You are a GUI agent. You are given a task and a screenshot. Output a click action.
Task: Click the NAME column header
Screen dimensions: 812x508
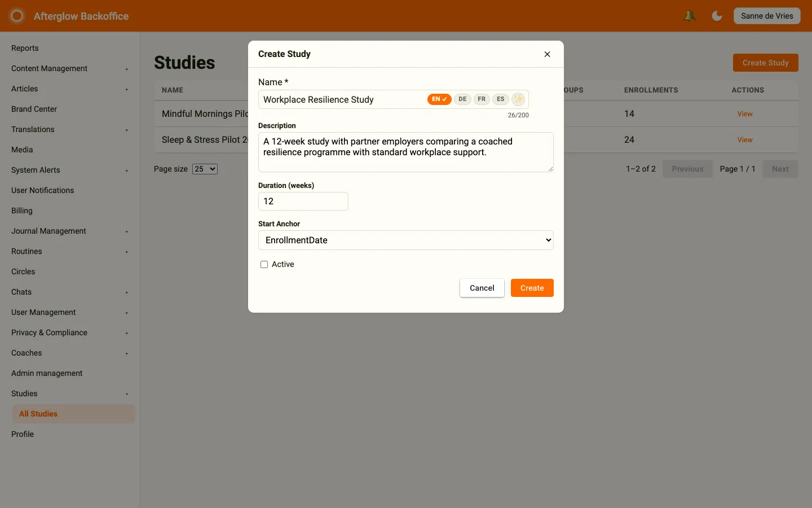pyautogui.click(x=173, y=90)
